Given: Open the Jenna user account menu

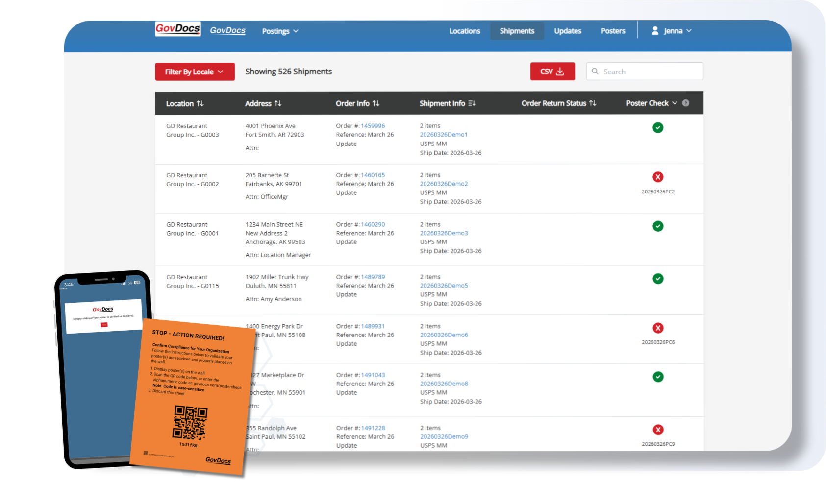Looking at the screenshot, I should coord(672,31).
